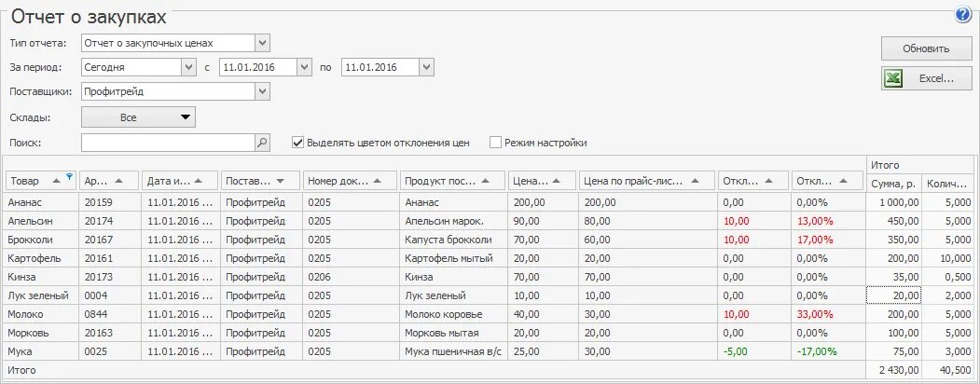Sort by Товар column ascending arrow
Viewport: 980px width, 384px height.
click(x=57, y=181)
